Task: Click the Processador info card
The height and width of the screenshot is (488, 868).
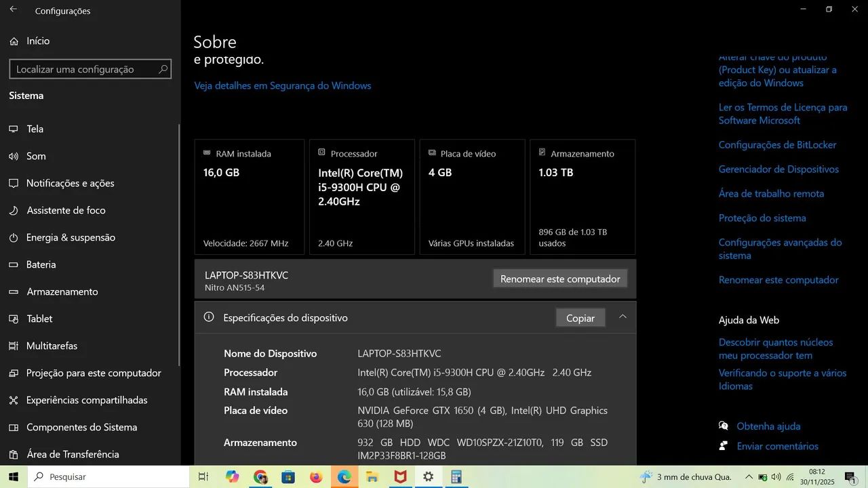Action: tap(362, 197)
